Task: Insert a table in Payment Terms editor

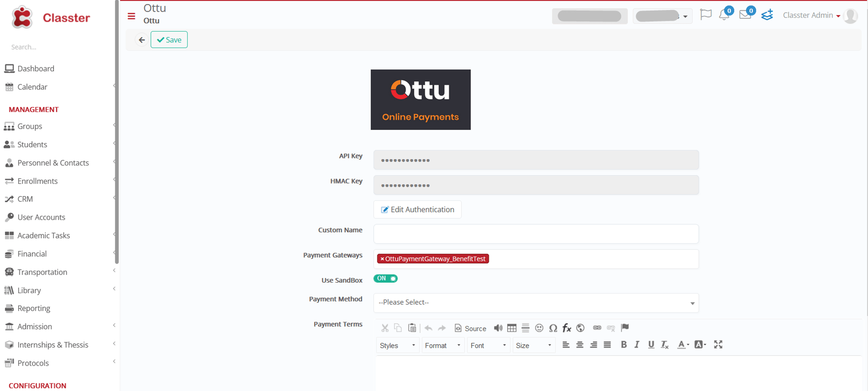Action: 512,328
